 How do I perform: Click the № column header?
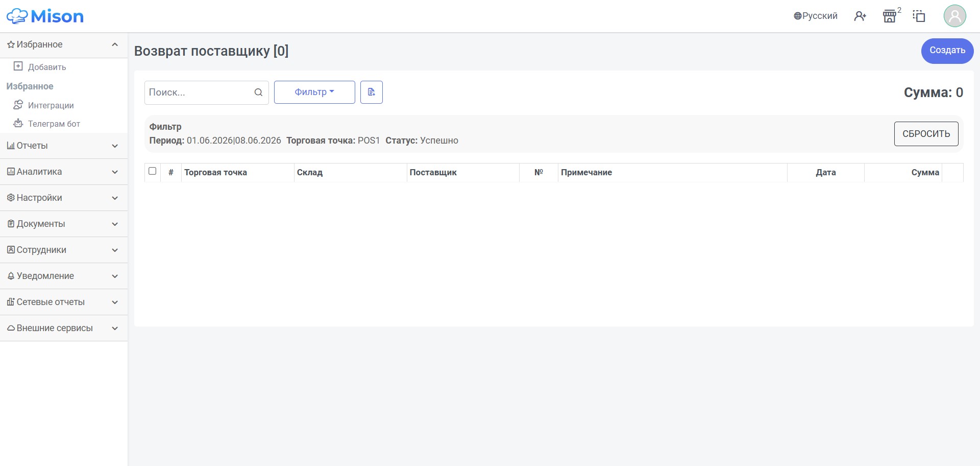click(538, 173)
